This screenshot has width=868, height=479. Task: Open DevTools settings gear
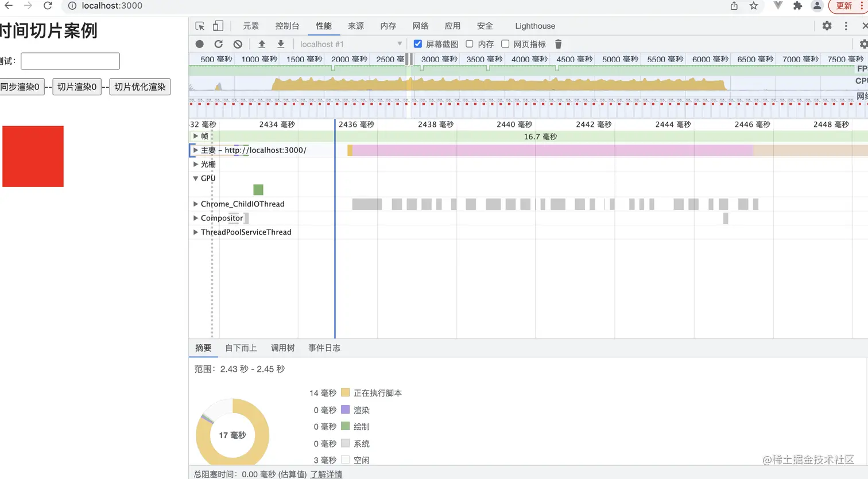827,26
